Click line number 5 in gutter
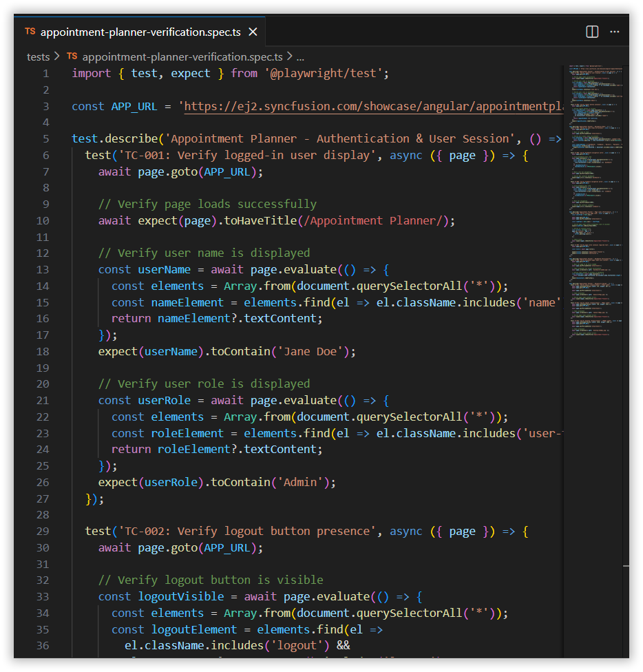The image size is (643, 672). (x=46, y=139)
